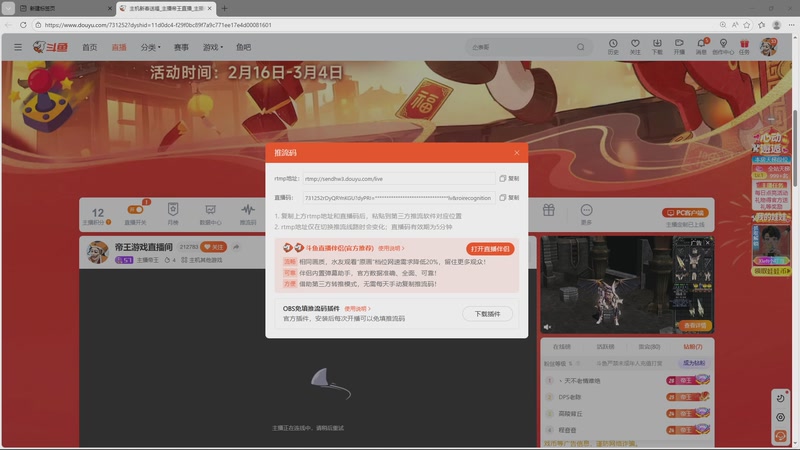The height and width of the screenshot is (450, 800).
Task: Expand the 游戏 dropdown
Action: click(213, 47)
